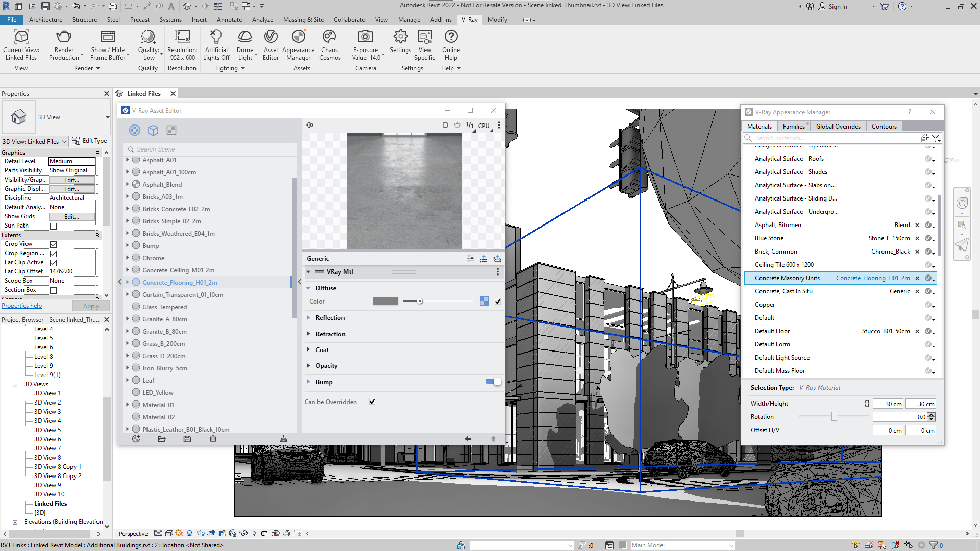The image size is (980, 551).
Task: Open Show/Hide Frame Buffer
Action: pos(108,37)
